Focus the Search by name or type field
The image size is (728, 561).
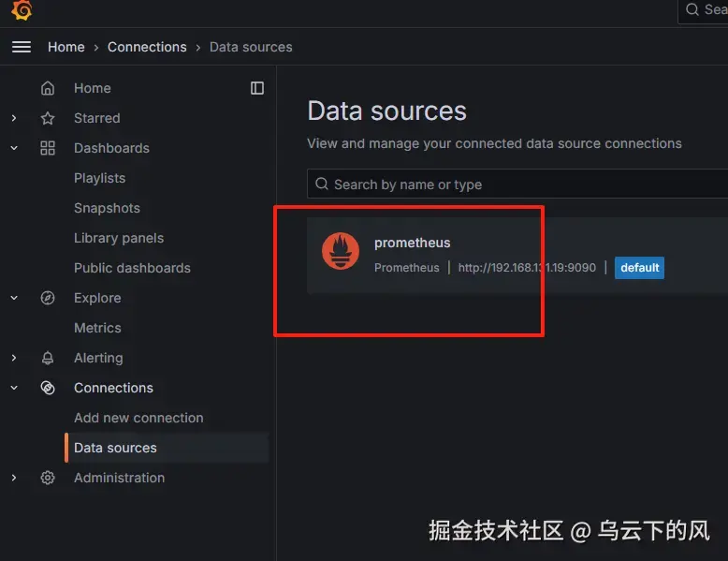(517, 185)
